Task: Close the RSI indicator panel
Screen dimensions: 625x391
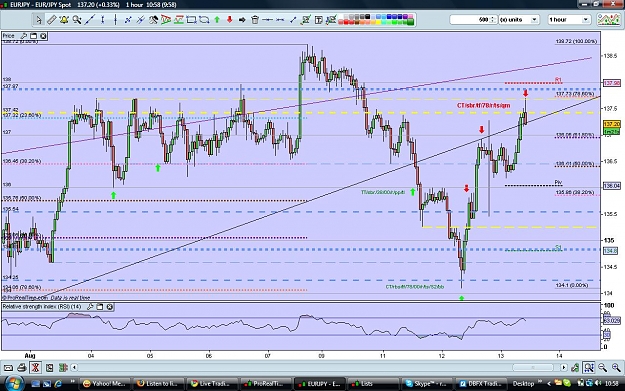Action: coord(110,307)
